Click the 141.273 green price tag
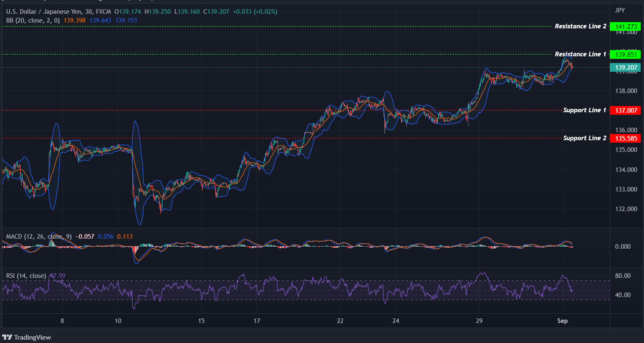The width and height of the screenshot is (644, 343). tap(626, 26)
